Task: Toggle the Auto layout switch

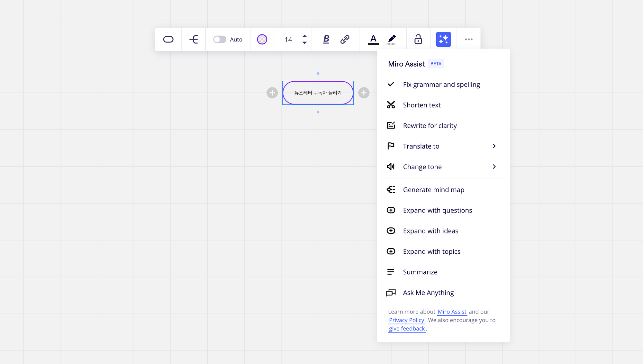Action: click(x=220, y=39)
